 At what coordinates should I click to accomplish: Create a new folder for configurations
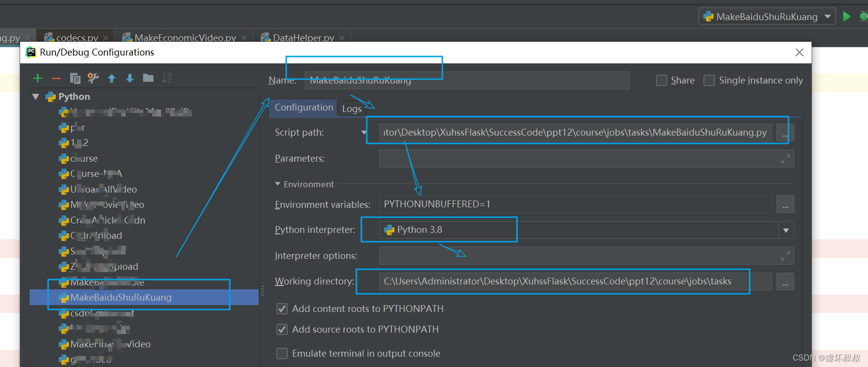[148, 78]
